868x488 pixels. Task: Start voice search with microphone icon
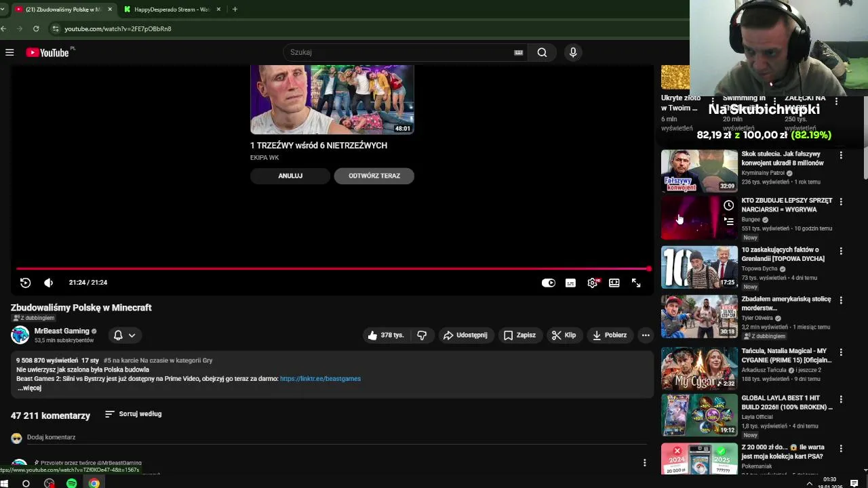(x=573, y=52)
